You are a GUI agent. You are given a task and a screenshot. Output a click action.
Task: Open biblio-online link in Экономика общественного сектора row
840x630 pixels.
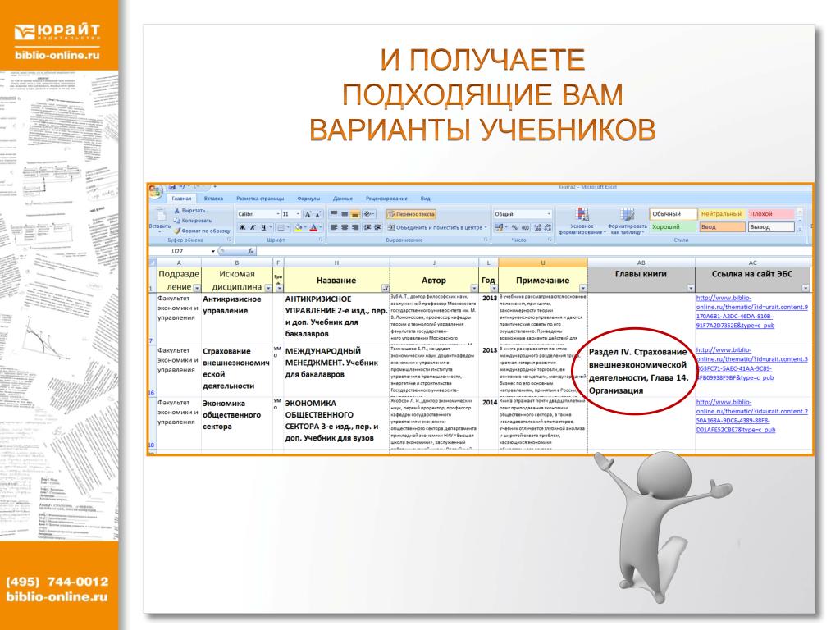coord(751,416)
